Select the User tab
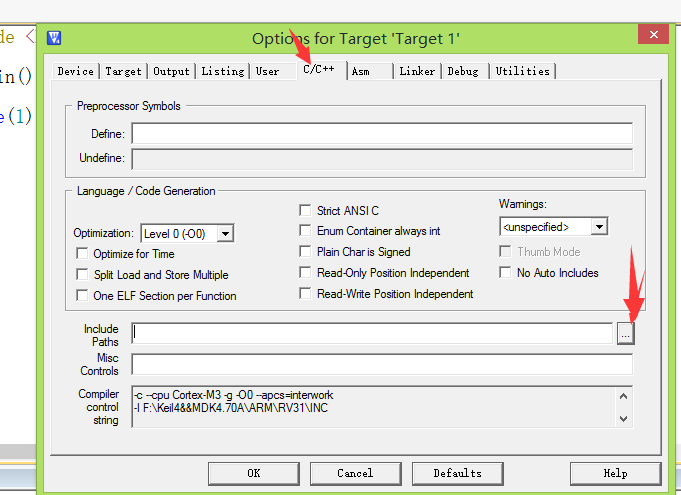The height and width of the screenshot is (495, 681). click(267, 71)
